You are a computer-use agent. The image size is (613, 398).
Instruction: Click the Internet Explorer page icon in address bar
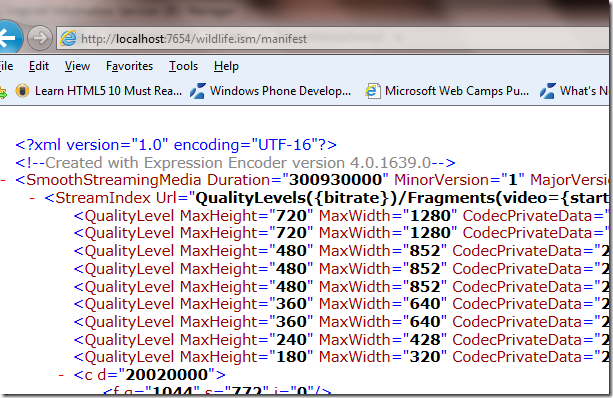tap(68, 38)
